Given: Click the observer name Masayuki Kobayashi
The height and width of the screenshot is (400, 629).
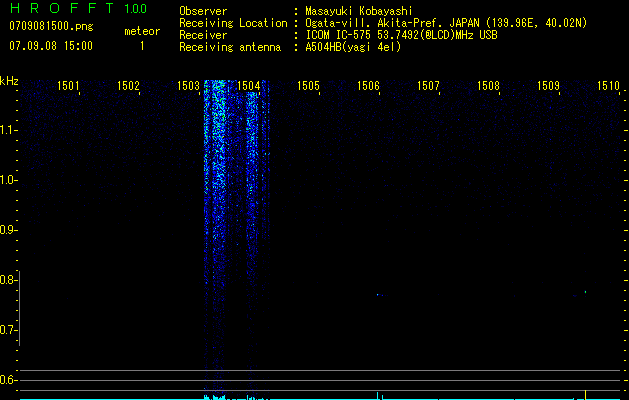Looking at the screenshot, I should pos(359,11).
